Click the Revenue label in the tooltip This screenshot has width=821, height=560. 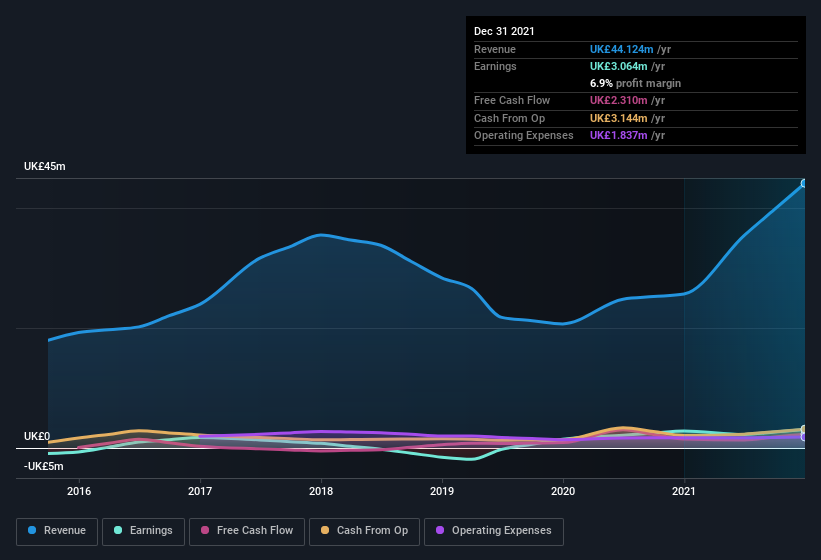(x=495, y=49)
